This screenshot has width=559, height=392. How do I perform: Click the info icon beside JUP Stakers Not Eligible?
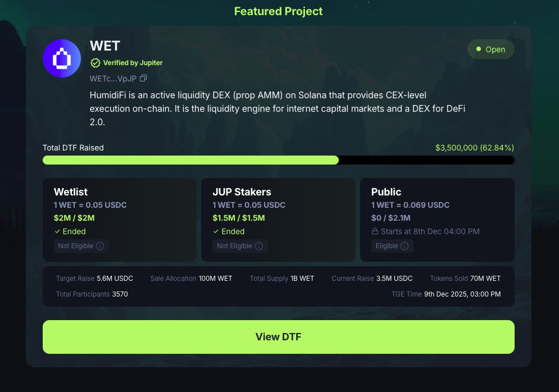(258, 246)
